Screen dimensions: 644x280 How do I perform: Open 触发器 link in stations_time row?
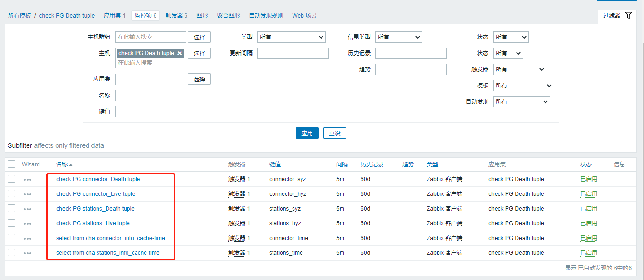coord(237,253)
